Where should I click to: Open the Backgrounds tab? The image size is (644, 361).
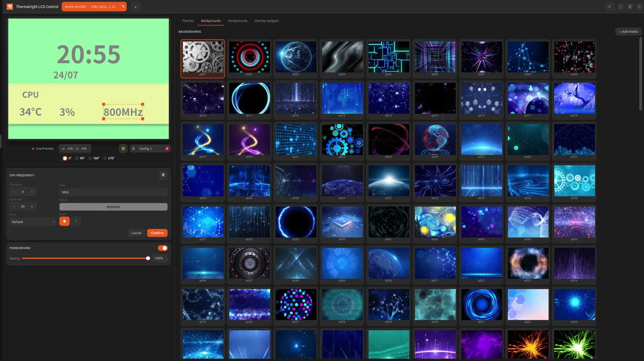point(211,21)
